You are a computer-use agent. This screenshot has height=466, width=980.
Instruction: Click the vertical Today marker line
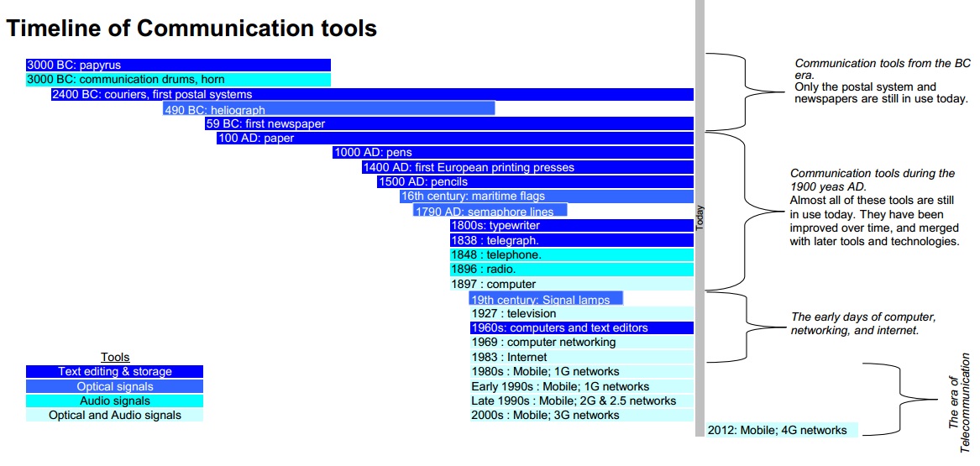pos(700,218)
